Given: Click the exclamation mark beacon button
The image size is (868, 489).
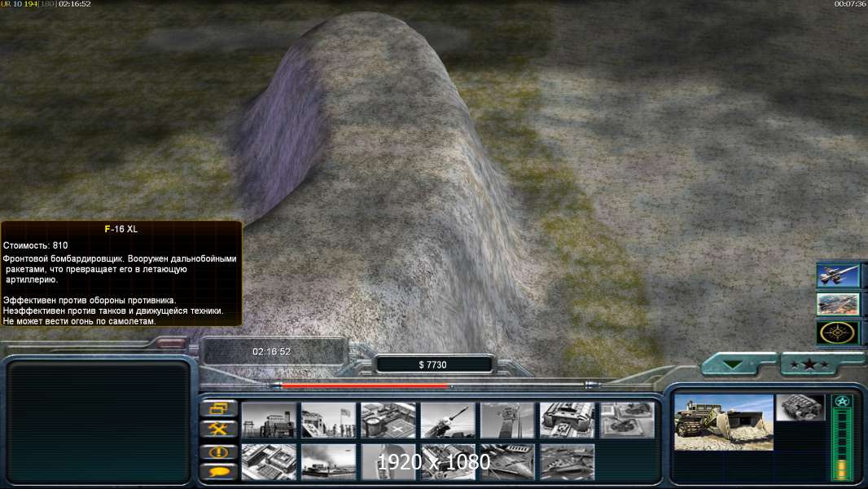Looking at the screenshot, I should (219, 452).
